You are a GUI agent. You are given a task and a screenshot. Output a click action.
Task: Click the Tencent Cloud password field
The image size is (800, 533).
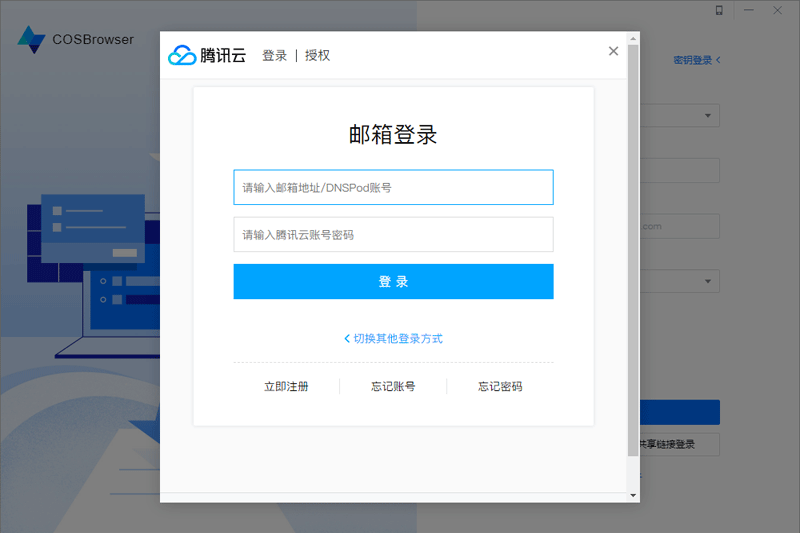coord(393,235)
